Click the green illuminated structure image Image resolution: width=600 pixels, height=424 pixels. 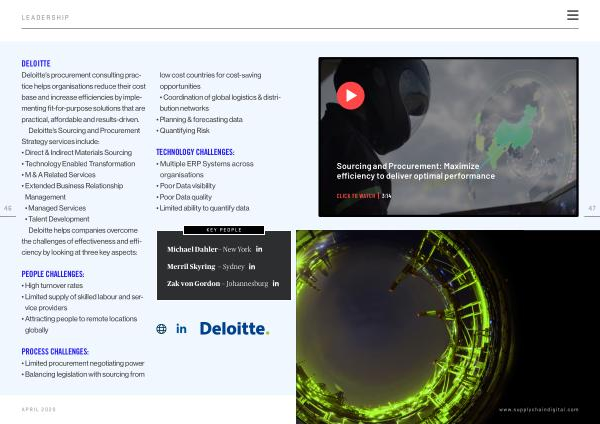click(x=448, y=327)
